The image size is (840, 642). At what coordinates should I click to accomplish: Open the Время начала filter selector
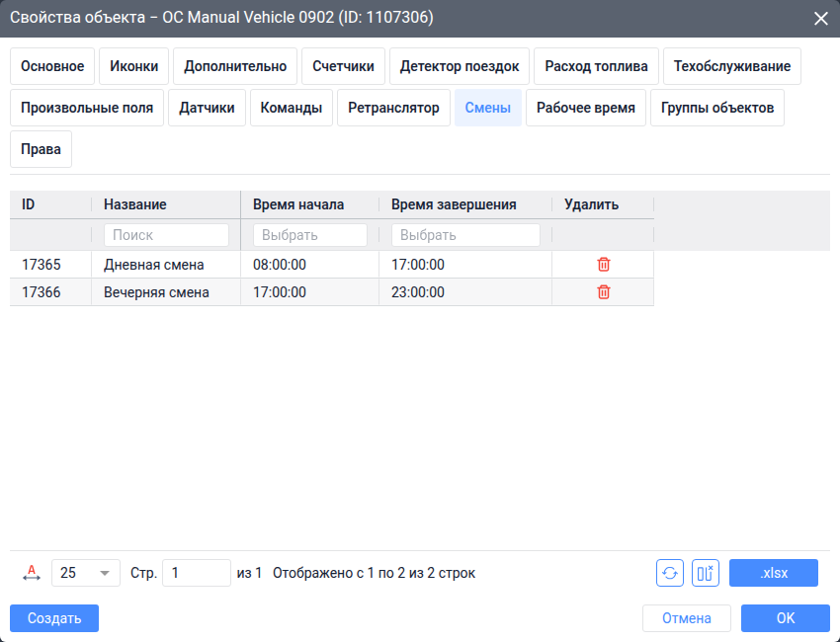pos(310,235)
